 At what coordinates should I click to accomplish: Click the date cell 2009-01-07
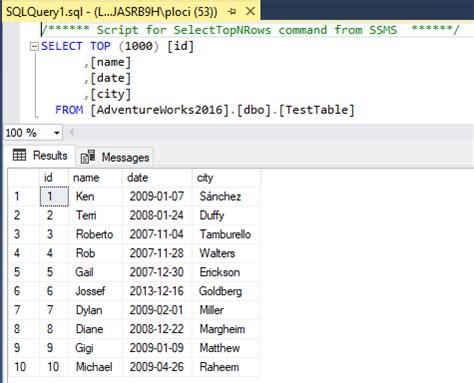[157, 196]
